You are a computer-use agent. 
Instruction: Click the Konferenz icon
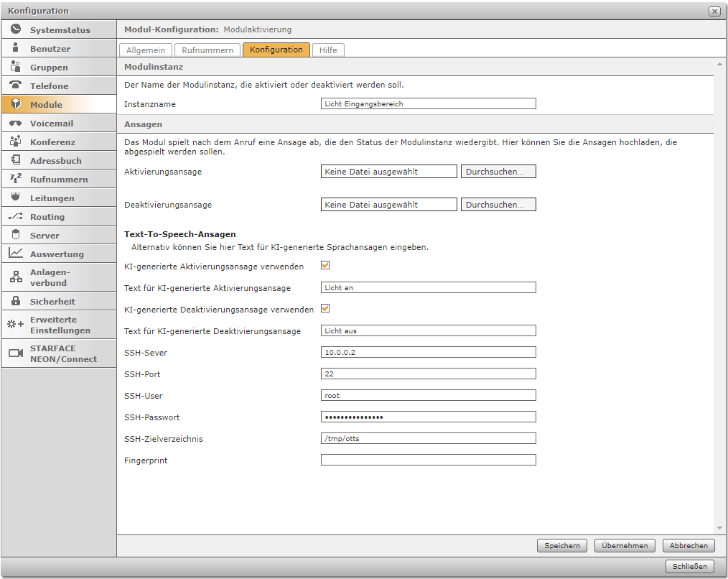pos(16,142)
